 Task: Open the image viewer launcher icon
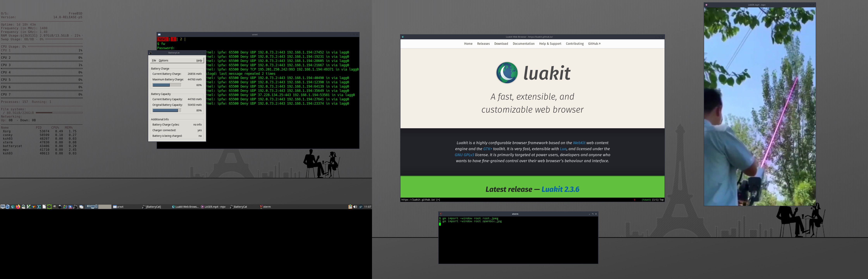(x=65, y=207)
